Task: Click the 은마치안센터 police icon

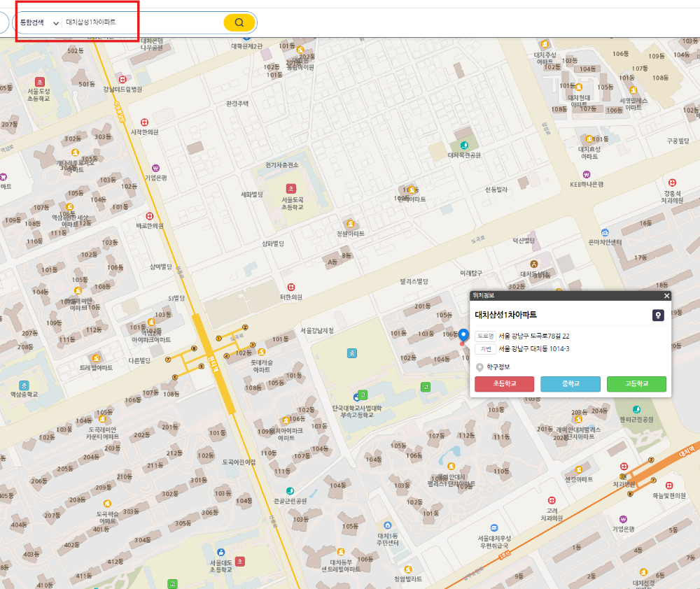Action: [x=605, y=232]
